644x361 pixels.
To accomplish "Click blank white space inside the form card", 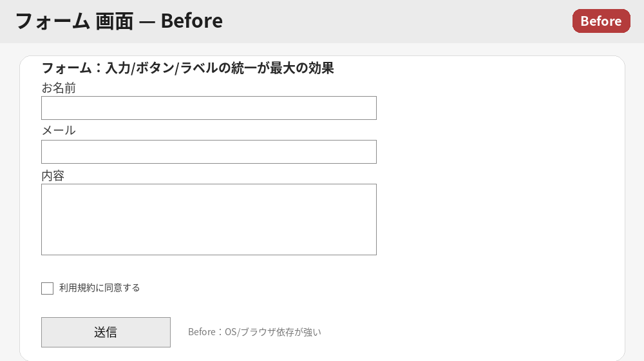I will [x=502, y=193].
